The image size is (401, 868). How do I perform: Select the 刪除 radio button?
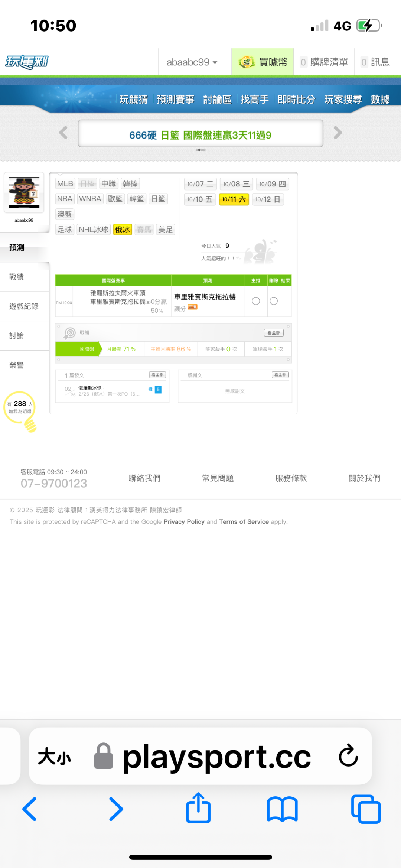pos(274,301)
